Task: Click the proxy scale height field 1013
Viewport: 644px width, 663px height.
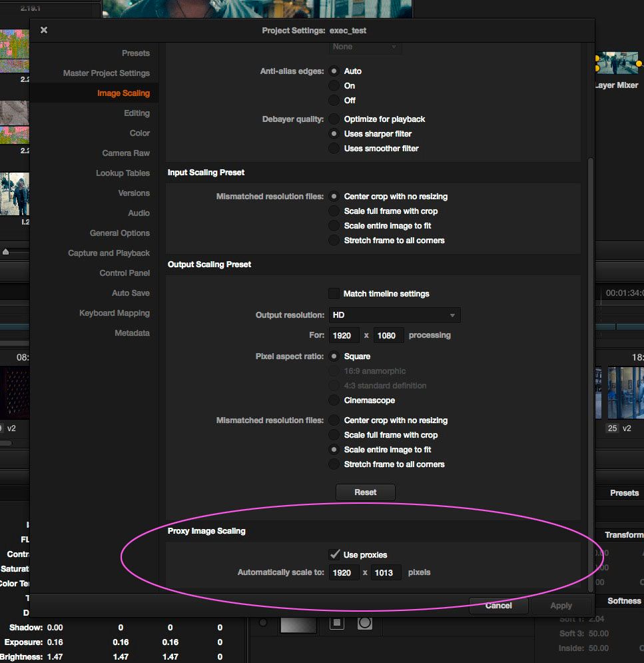Action: tap(387, 572)
